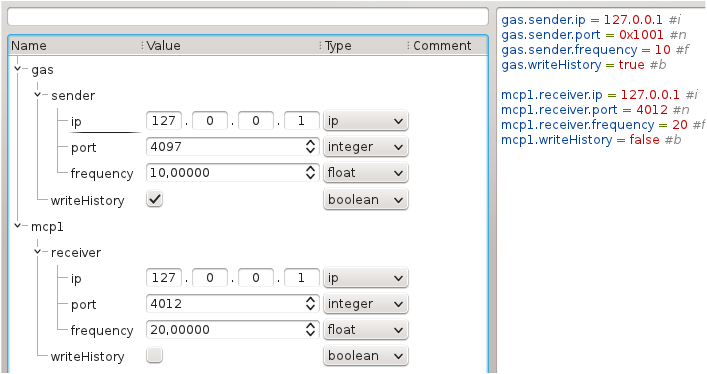The height and width of the screenshot is (374, 707).
Task: Collapse the sender subtree arrow
Action: coord(38,95)
